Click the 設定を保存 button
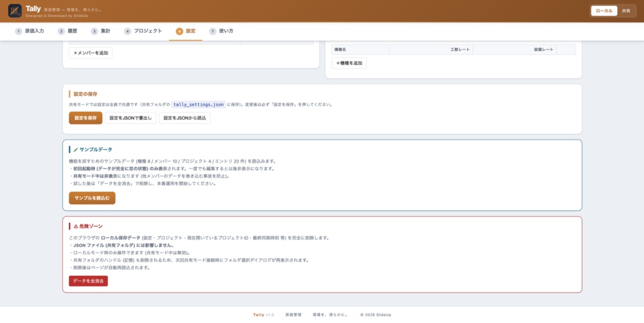644x323 pixels. tap(86, 118)
